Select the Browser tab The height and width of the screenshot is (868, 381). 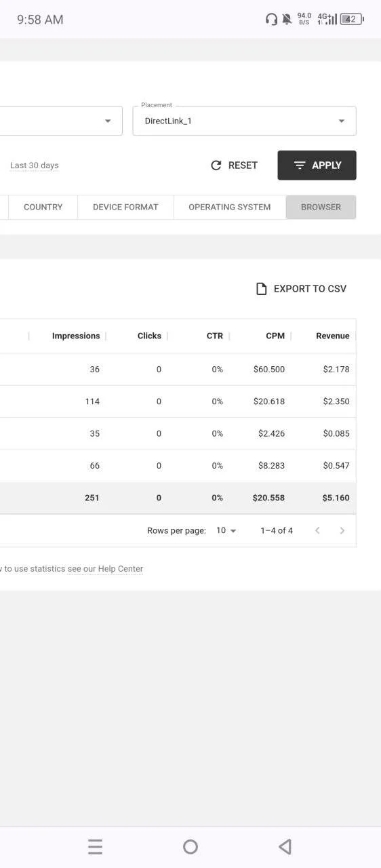click(x=321, y=207)
